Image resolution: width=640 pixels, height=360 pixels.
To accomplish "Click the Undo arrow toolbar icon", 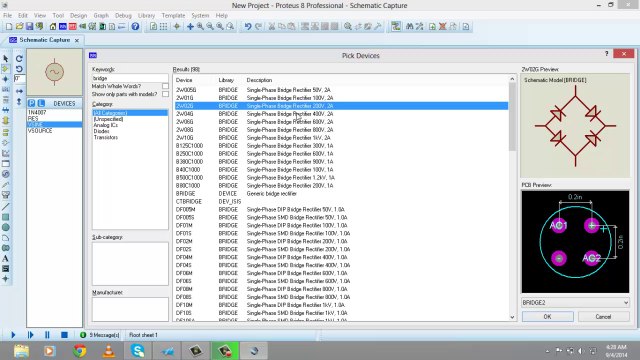I will pyautogui.click(x=248, y=27).
